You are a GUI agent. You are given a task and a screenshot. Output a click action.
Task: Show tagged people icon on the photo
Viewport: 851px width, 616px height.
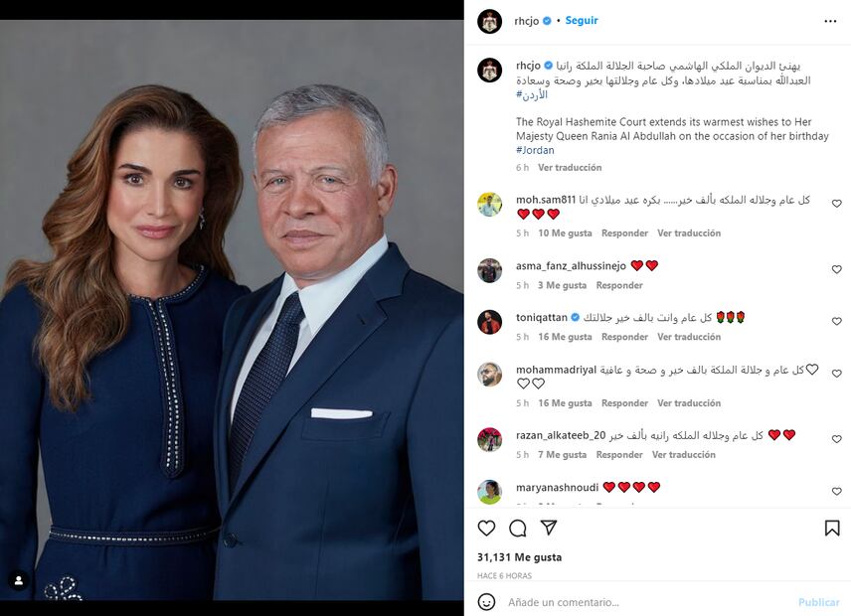tap(19, 581)
